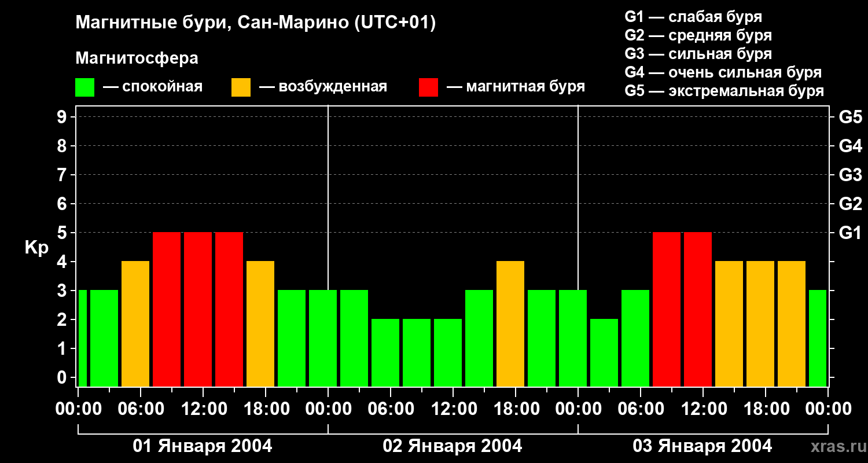Click the '12:00' time label for 02 Января
This screenshot has width=868, height=463.
click(453, 409)
